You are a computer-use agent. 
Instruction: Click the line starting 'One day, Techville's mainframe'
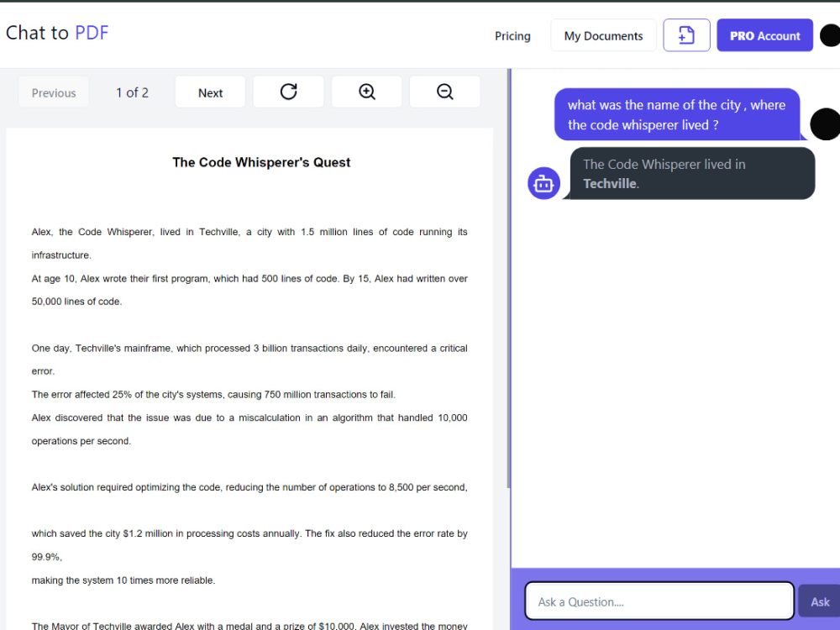(x=249, y=349)
